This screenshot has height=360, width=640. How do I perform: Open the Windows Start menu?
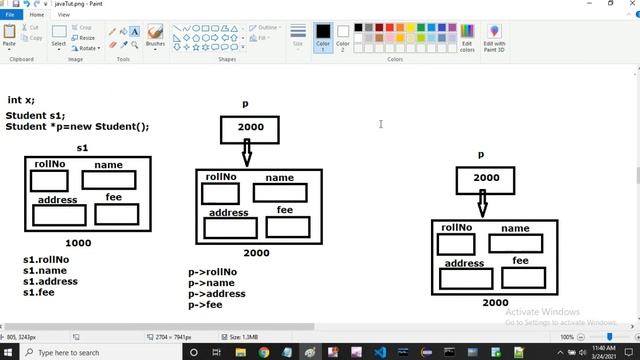9,352
